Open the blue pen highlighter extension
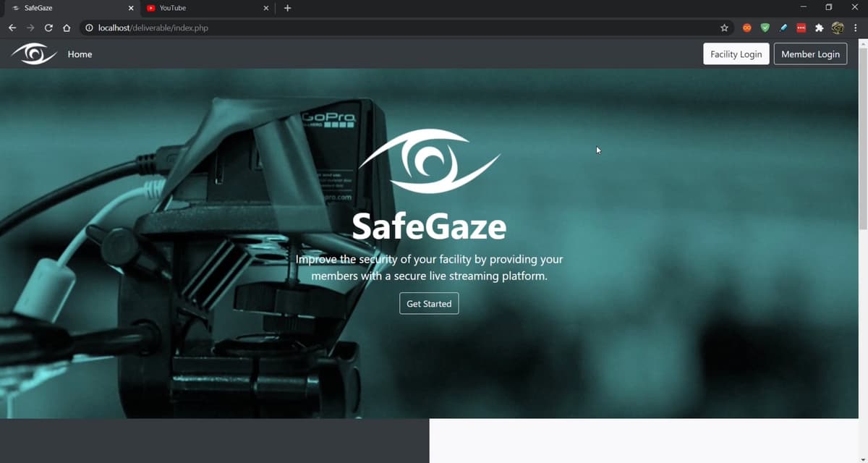868x463 pixels. [x=783, y=28]
